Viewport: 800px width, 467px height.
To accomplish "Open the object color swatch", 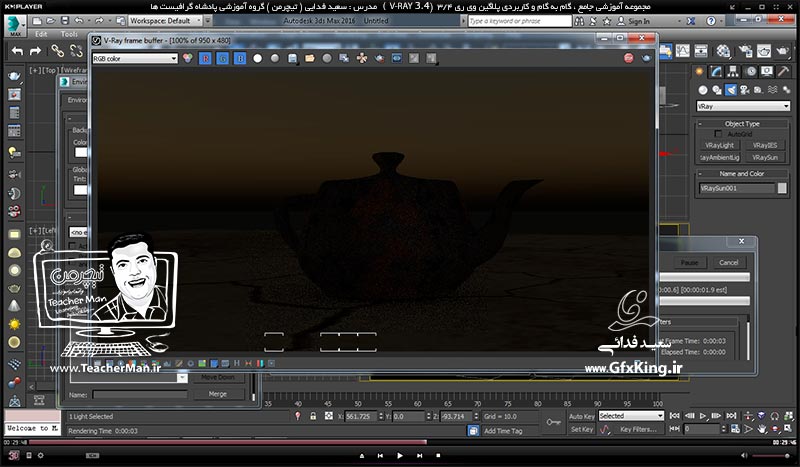I will coord(782,188).
